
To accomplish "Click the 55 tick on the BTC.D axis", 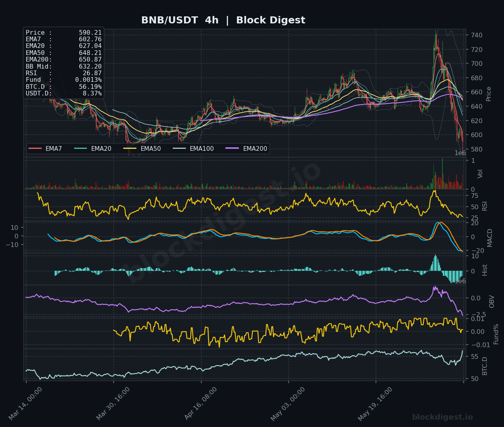I will (475, 356).
